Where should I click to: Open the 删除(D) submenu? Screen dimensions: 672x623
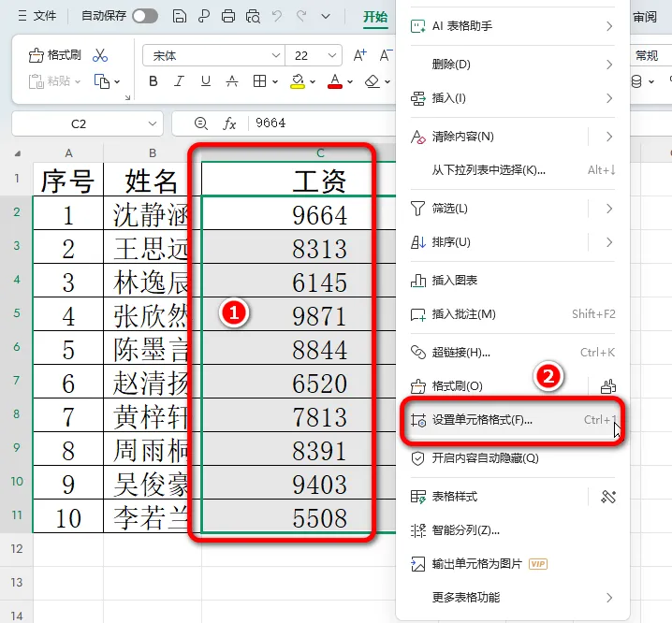(x=512, y=65)
